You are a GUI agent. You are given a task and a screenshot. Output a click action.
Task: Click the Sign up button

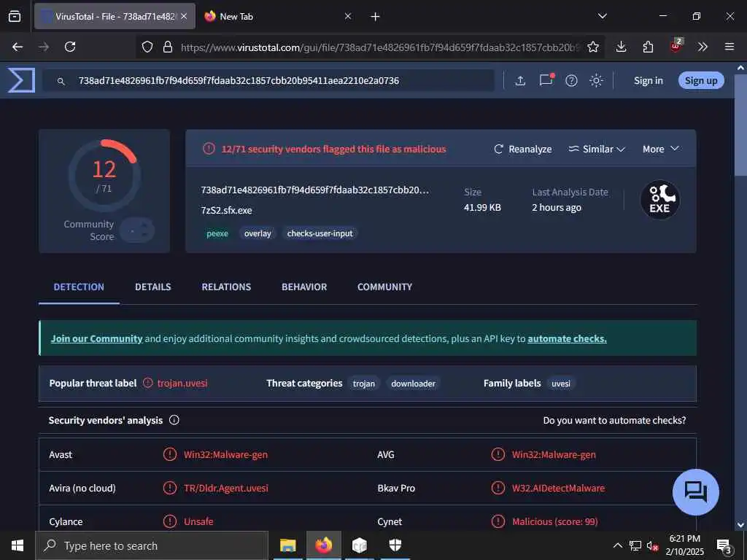point(701,80)
